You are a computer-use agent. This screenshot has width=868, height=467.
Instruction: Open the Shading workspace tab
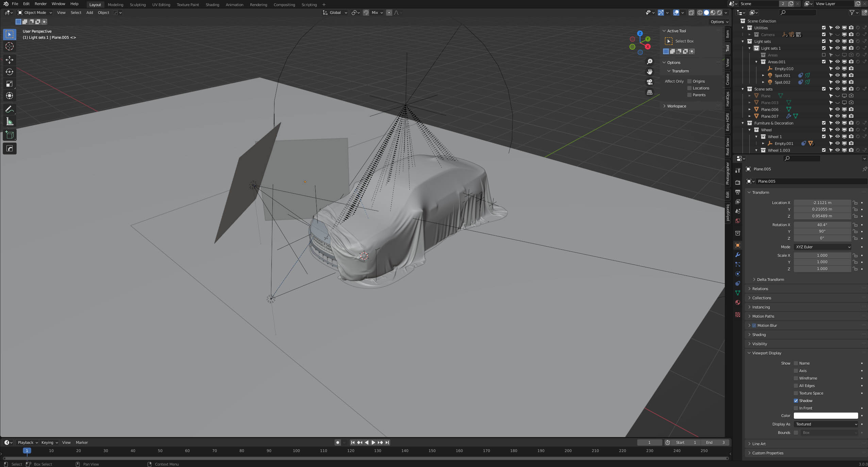[212, 5]
